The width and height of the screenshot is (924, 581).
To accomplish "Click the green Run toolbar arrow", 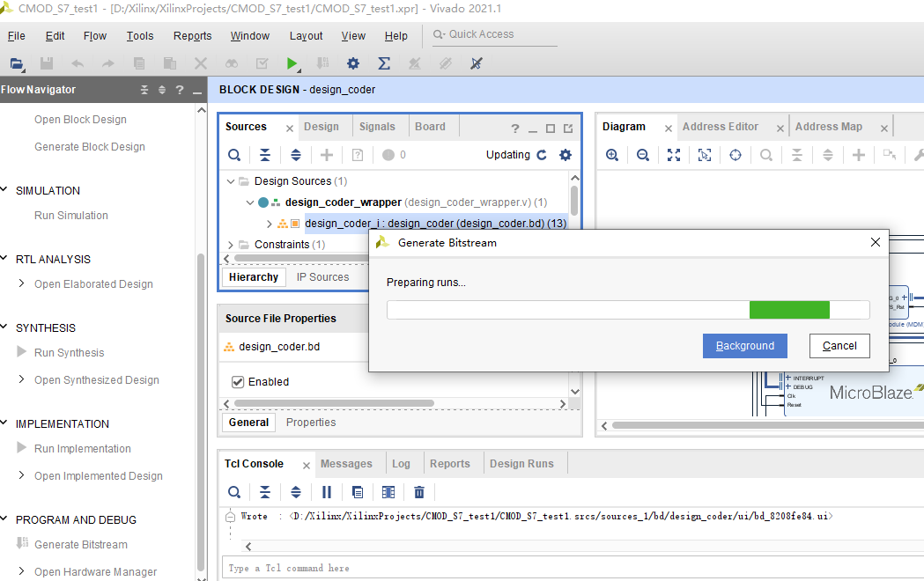I will coord(292,63).
